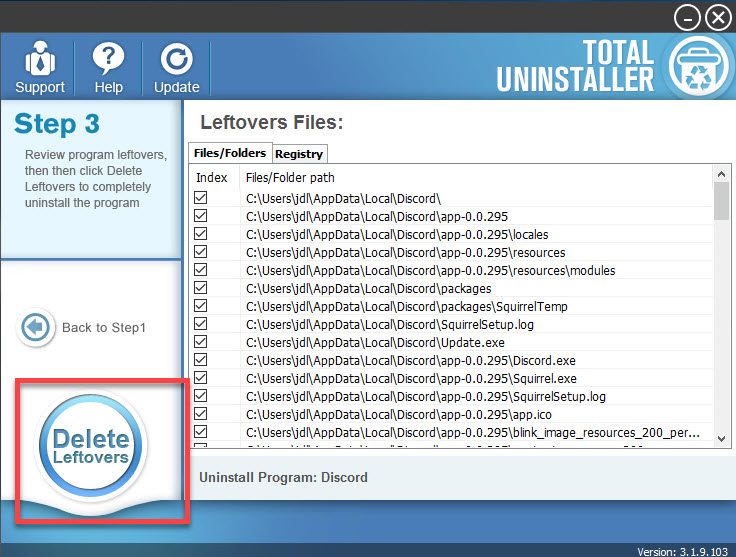
Task: Click the list scrollbar up arrow
Action: (721, 174)
